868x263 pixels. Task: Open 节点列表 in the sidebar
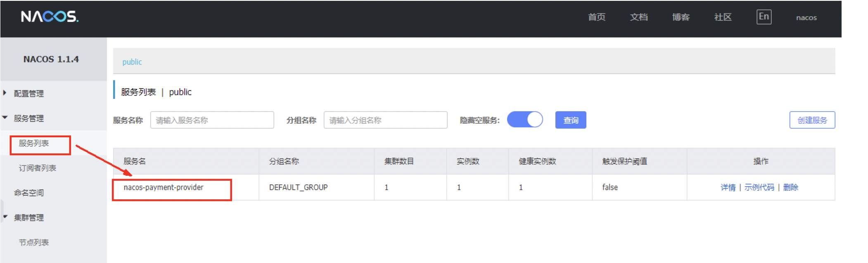point(34,242)
